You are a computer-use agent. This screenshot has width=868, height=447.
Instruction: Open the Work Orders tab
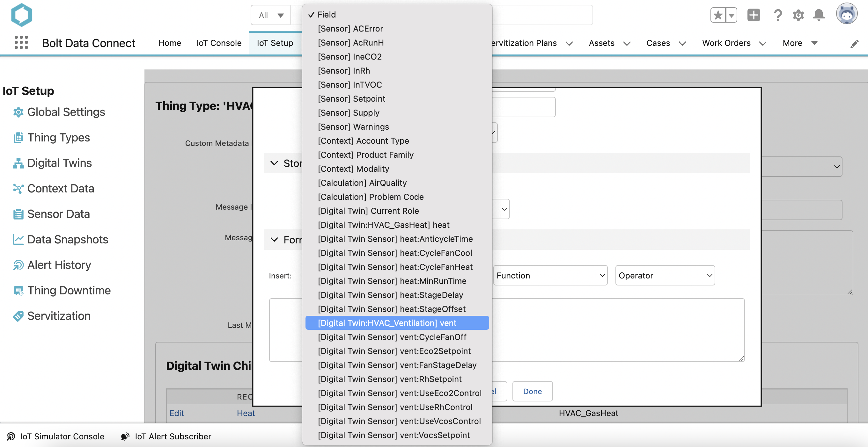(x=726, y=43)
